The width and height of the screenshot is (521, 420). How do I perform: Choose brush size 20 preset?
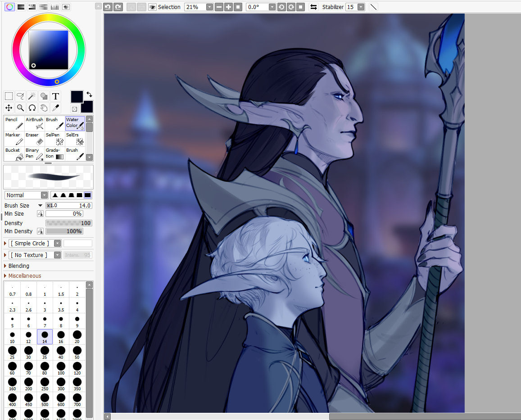pyautogui.click(x=77, y=337)
